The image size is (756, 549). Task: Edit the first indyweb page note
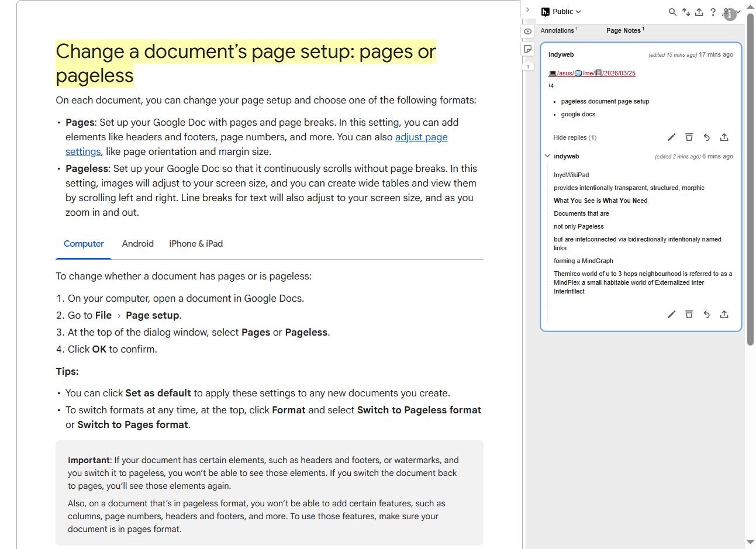coord(671,137)
